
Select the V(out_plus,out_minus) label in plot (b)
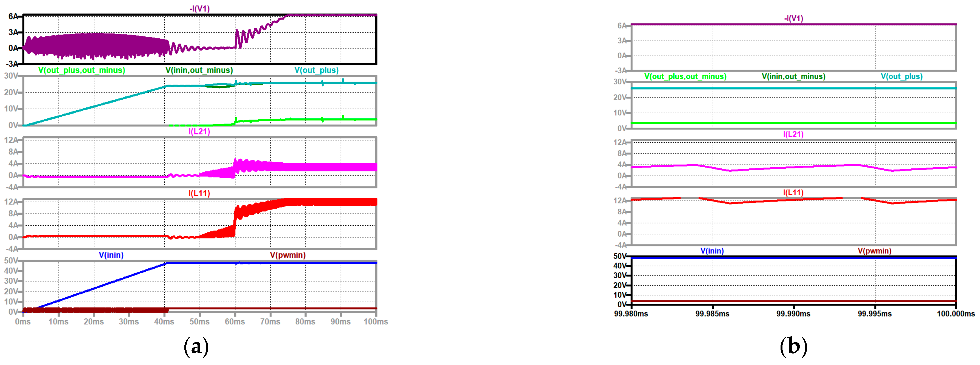(x=685, y=76)
